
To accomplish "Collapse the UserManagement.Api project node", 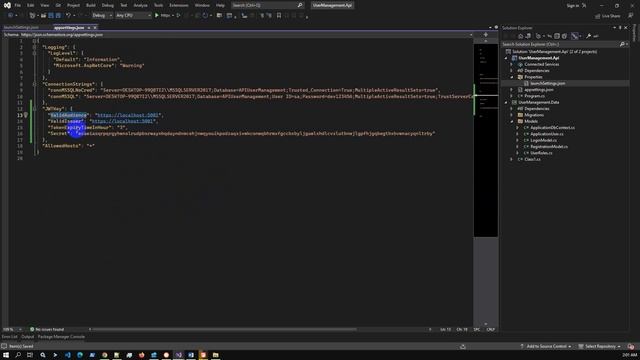I will point(506,58).
